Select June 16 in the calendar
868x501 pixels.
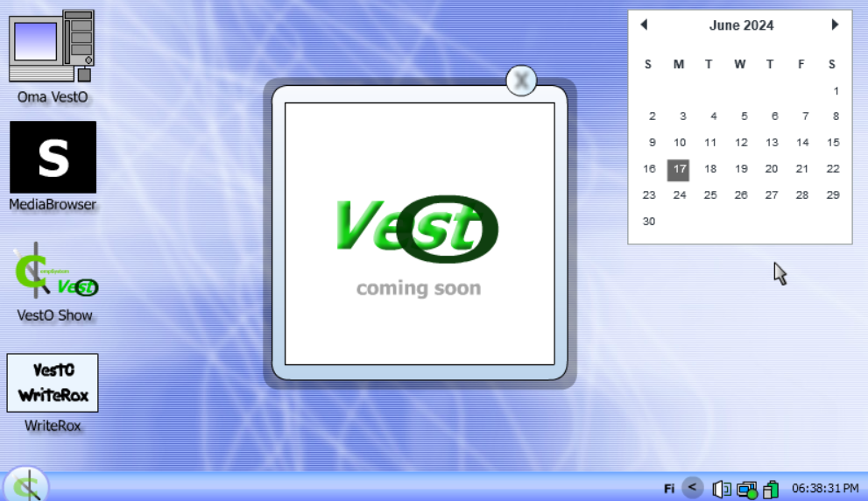(x=649, y=169)
